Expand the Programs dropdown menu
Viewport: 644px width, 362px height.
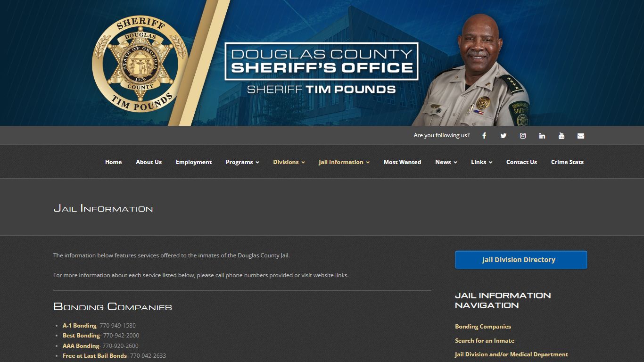(242, 162)
